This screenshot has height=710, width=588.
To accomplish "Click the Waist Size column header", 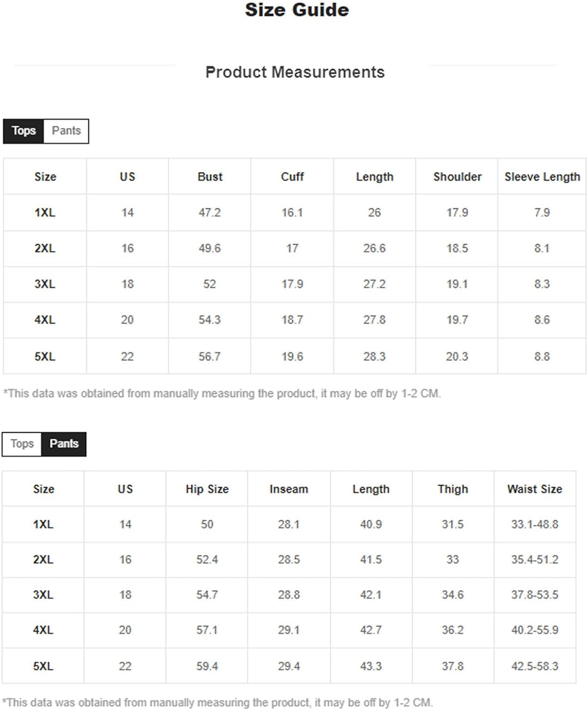I will coord(535,489).
